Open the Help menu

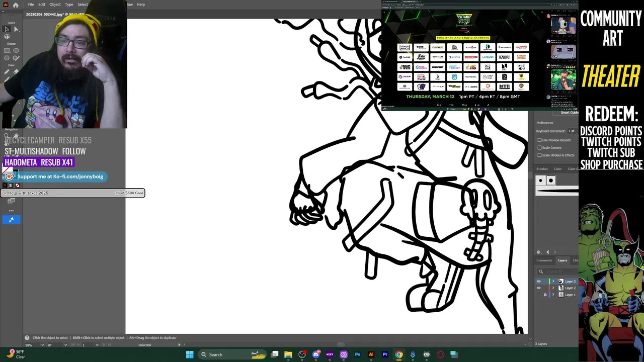point(141,5)
